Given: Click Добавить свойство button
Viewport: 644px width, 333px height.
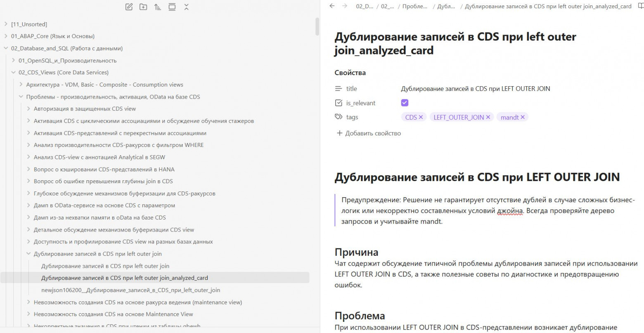Looking at the screenshot, I should coord(369,133).
